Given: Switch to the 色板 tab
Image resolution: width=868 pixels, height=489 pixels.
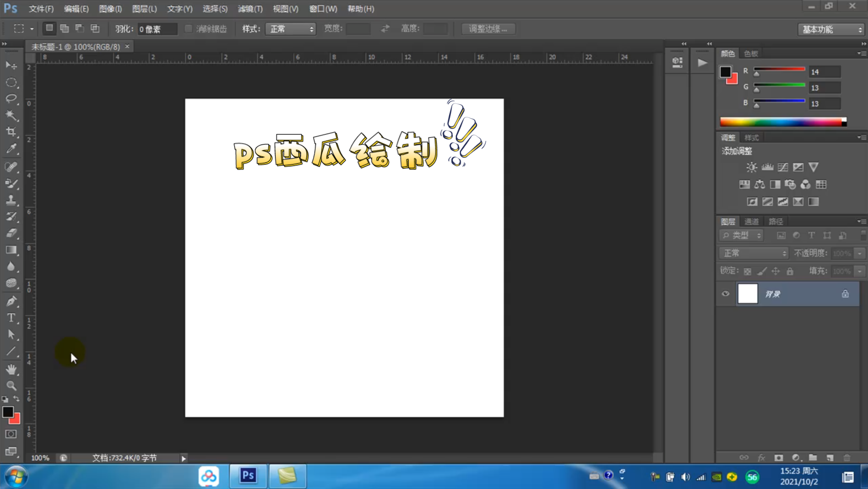Looking at the screenshot, I should point(751,53).
